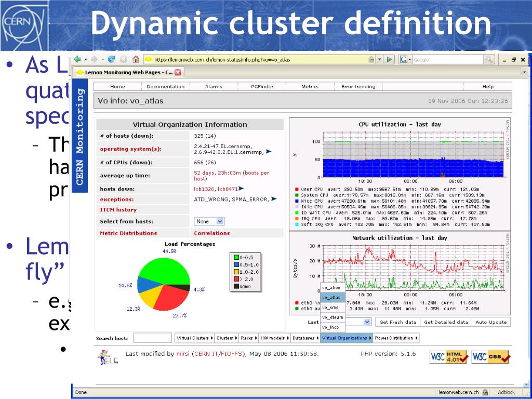Viewport: 532px width, 399px height.
Task: Click the Auto Update button
Action: coord(491,322)
